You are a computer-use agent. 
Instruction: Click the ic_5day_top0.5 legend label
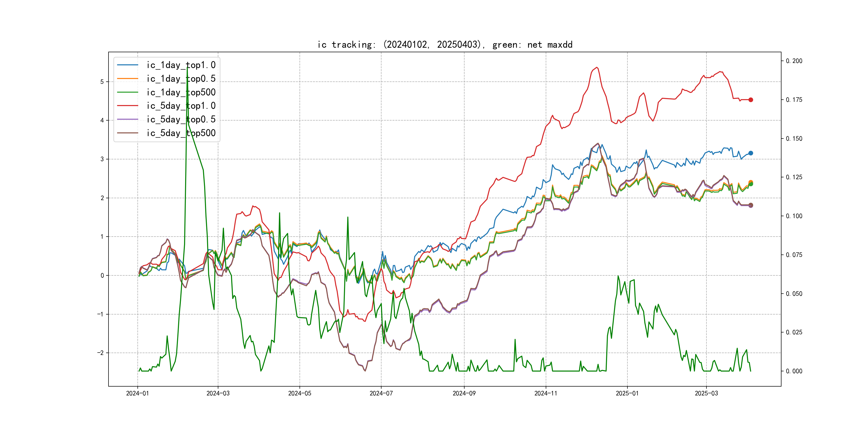(181, 119)
